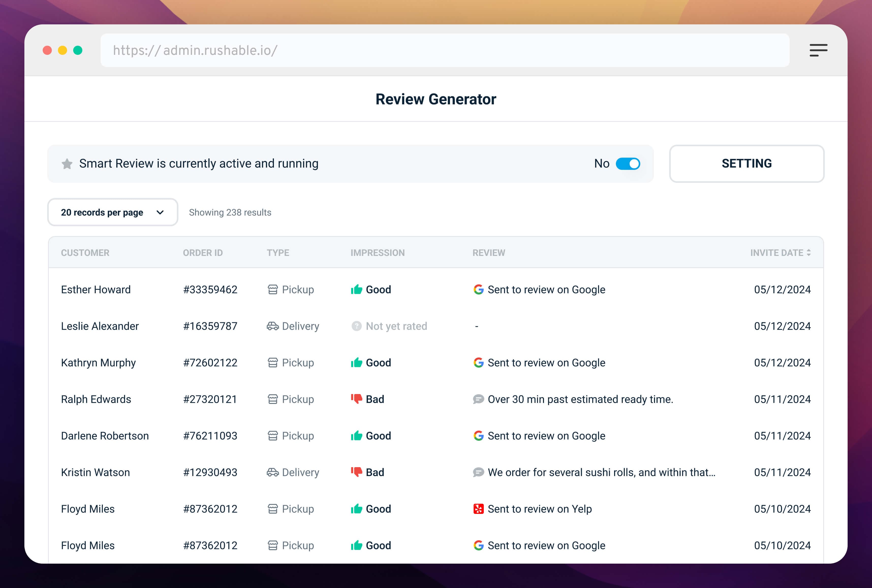Viewport: 872px width, 588px height.
Task: Sort by Invite Date column arrows
Action: 808,253
